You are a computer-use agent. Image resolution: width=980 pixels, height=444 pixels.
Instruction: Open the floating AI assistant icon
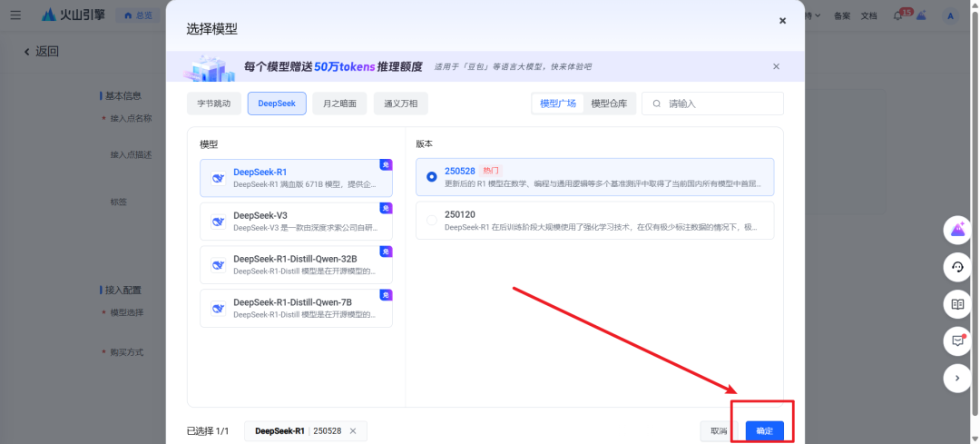pos(957,230)
